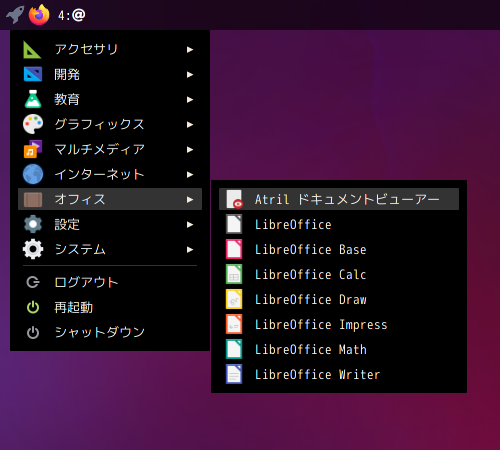Click the blue LibreOffice Writer icon
This screenshot has width=500, height=450.
point(234,374)
